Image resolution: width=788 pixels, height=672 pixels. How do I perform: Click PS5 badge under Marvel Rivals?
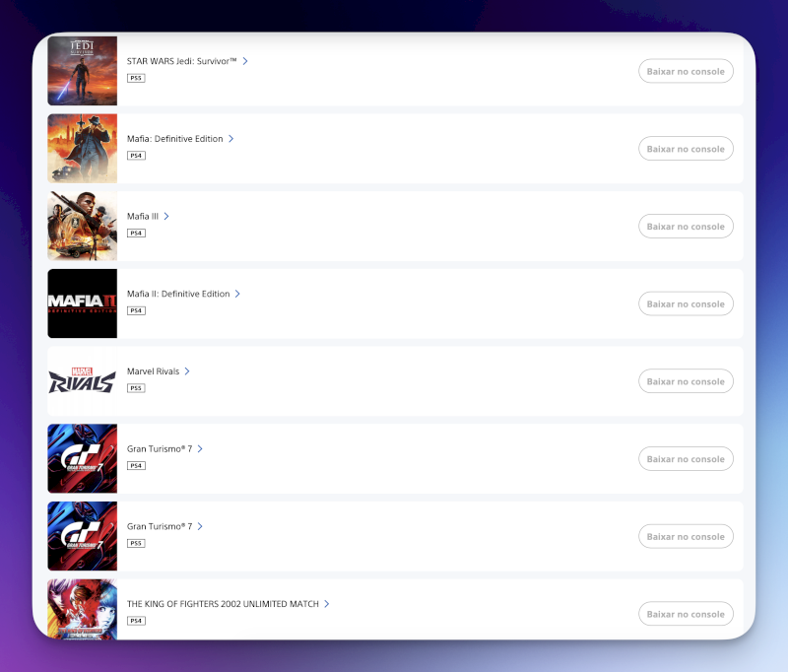click(136, 388)
